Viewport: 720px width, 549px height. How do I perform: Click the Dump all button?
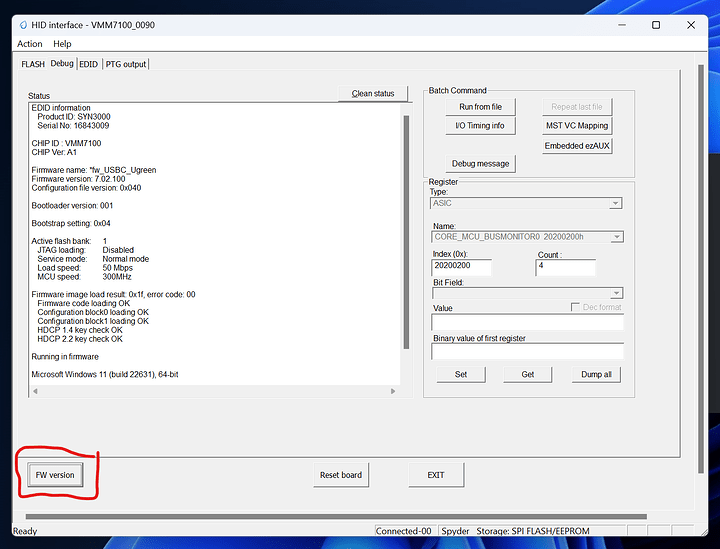click(x=596, y=375)
